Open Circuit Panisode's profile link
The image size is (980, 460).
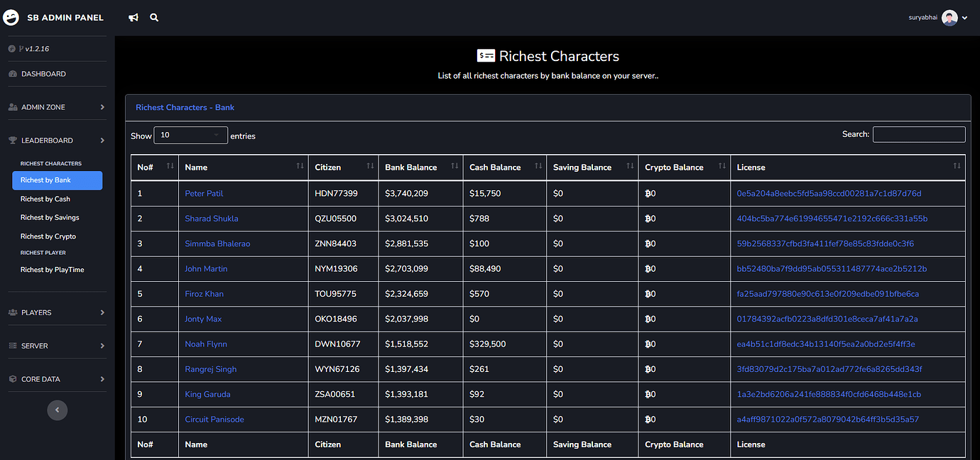214,420
